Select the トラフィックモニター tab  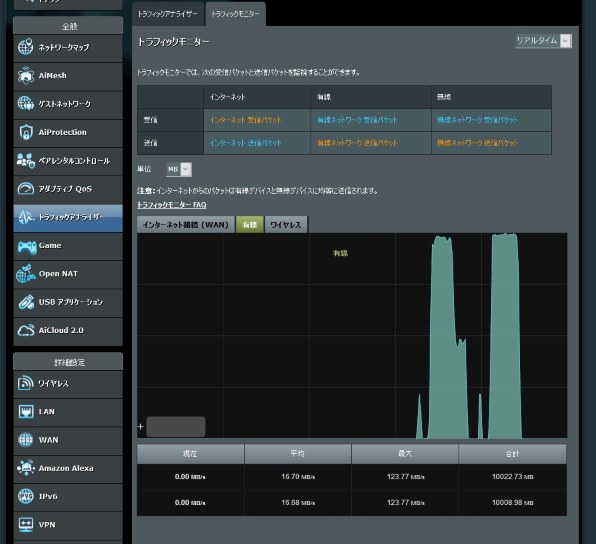(235, 14)
